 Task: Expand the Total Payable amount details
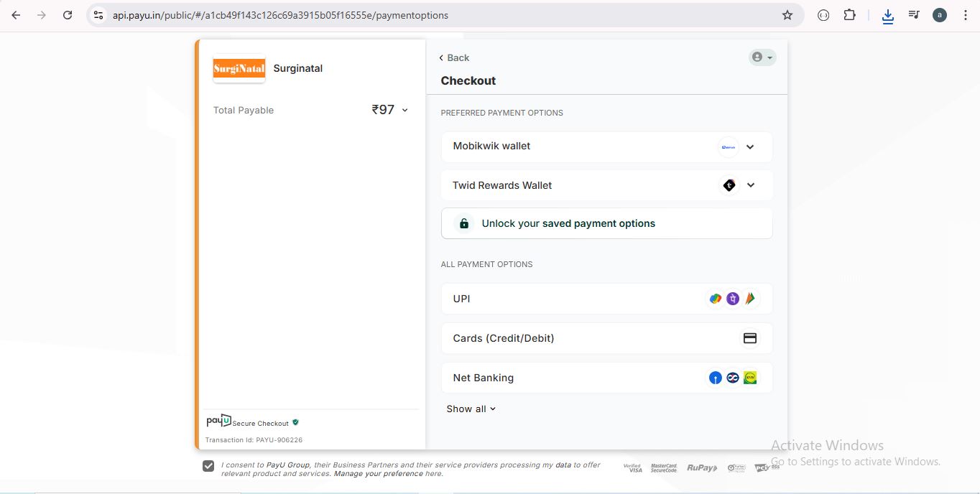tap(405, 111)
